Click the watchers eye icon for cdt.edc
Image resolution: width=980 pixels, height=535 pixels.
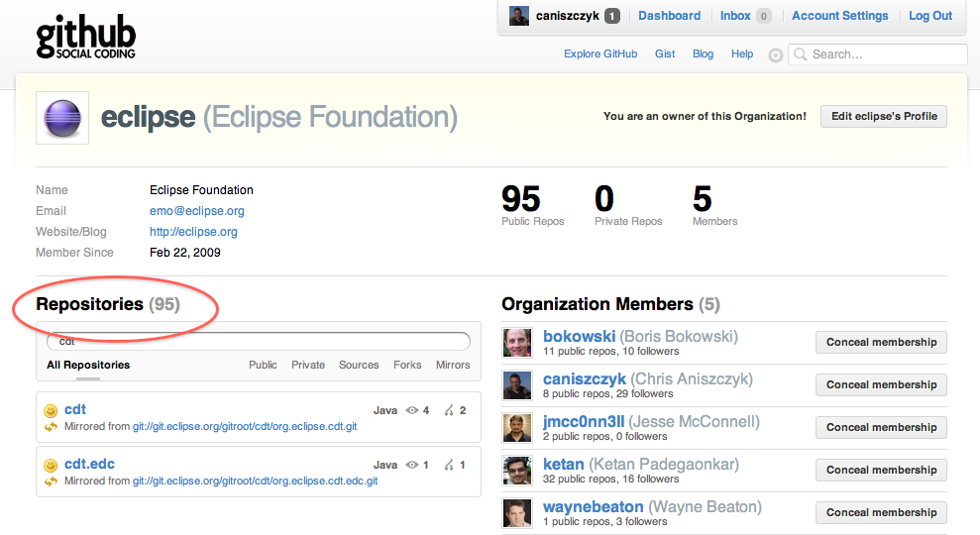(x=412, y=465)
